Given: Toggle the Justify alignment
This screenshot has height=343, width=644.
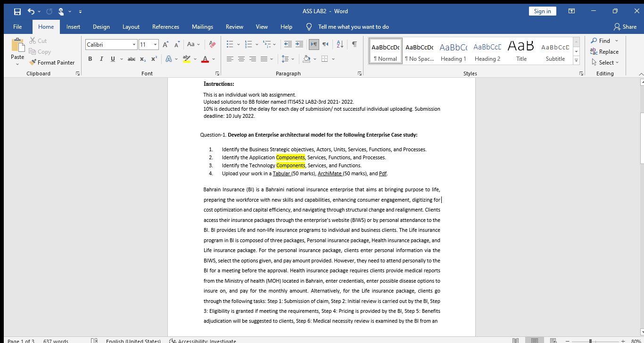Looking at the screenshot, I should (264, 59).
